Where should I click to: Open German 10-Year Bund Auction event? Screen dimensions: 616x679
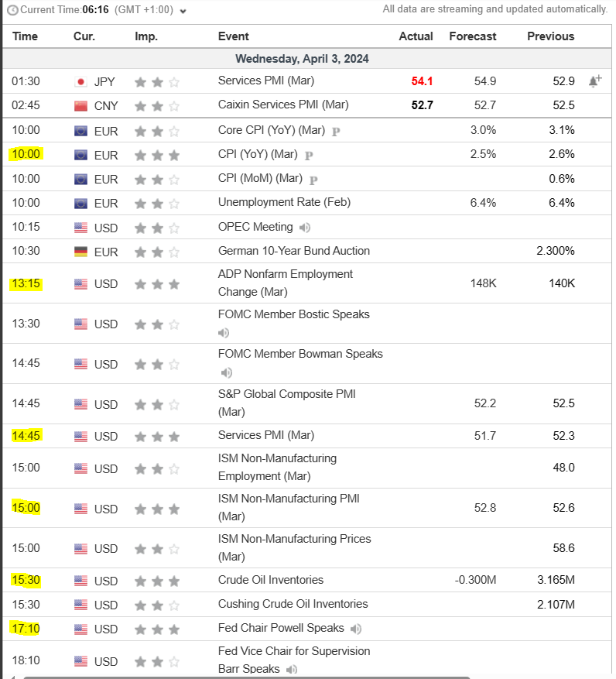pos(293,251)
